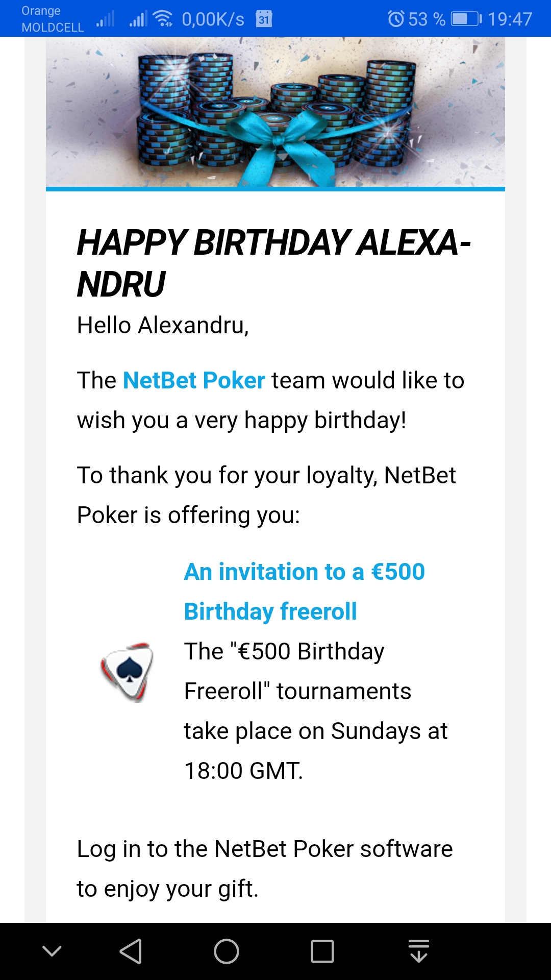
Task: Tap the '18:00 GMT' tournament time text
Action: tap(243, 771)
